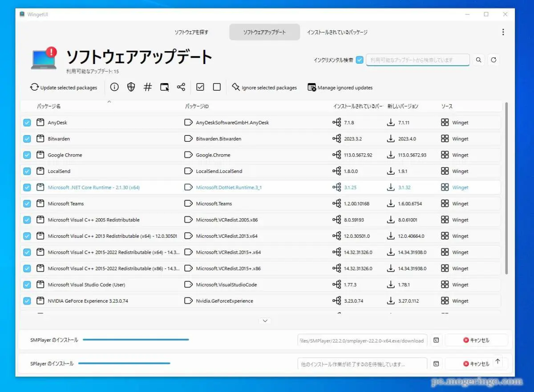Image resolution: width=534 pixels, height=392 pixels.
Task: Open インストールされているパッケージ tab
Action: click(x=337, y=32)
